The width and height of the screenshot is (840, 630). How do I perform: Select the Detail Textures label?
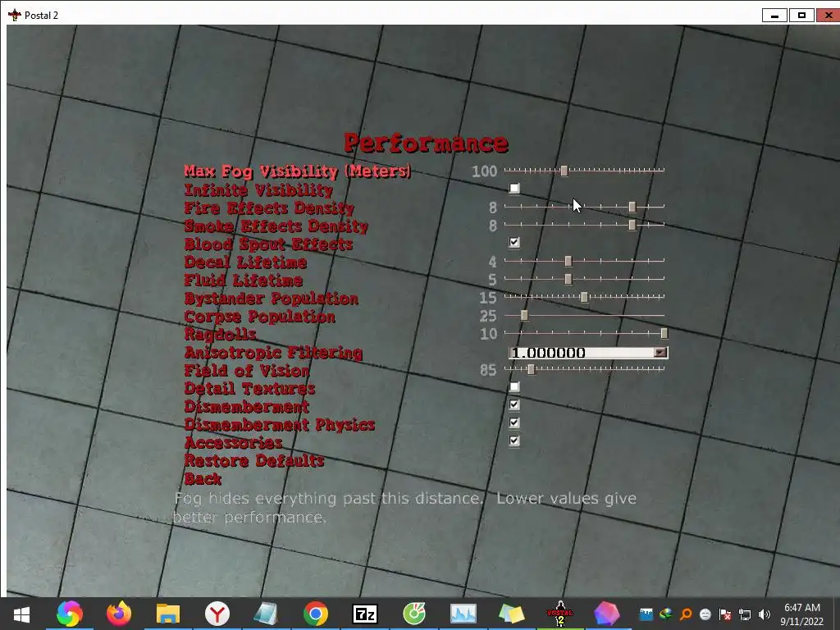click(250, 388)
